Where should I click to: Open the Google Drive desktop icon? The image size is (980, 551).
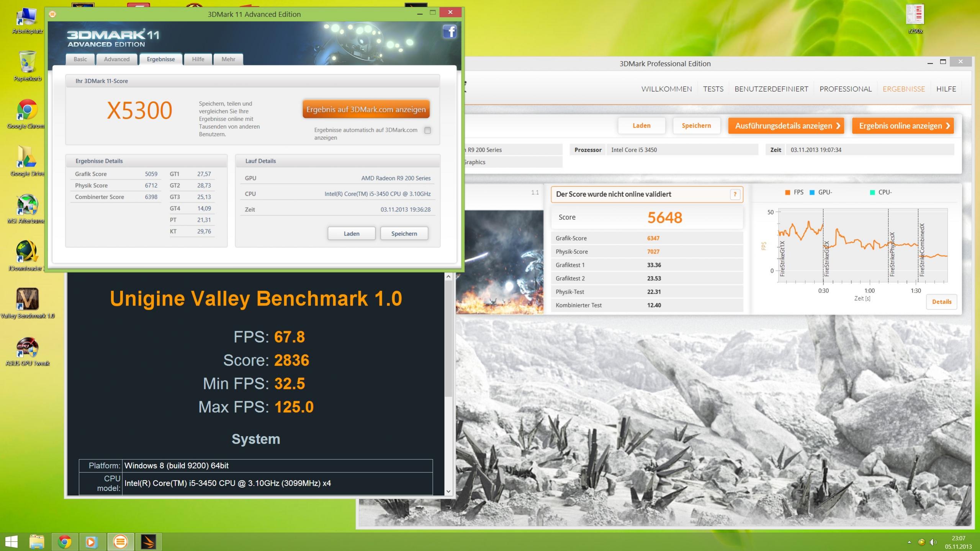coord(27,157)
